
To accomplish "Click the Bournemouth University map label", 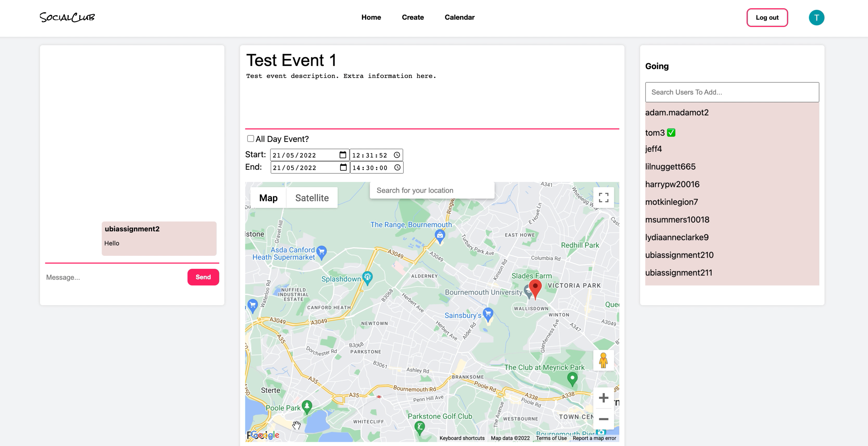I will [x=483, y=292].
